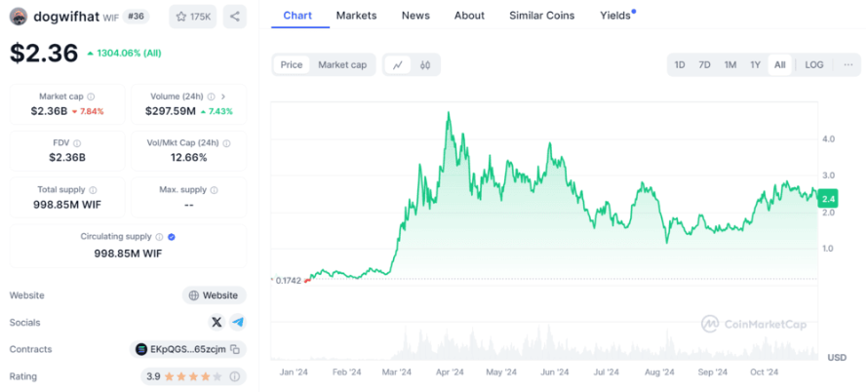
Task: Open the chart more options menu
Action: click(x=848, y=65)
